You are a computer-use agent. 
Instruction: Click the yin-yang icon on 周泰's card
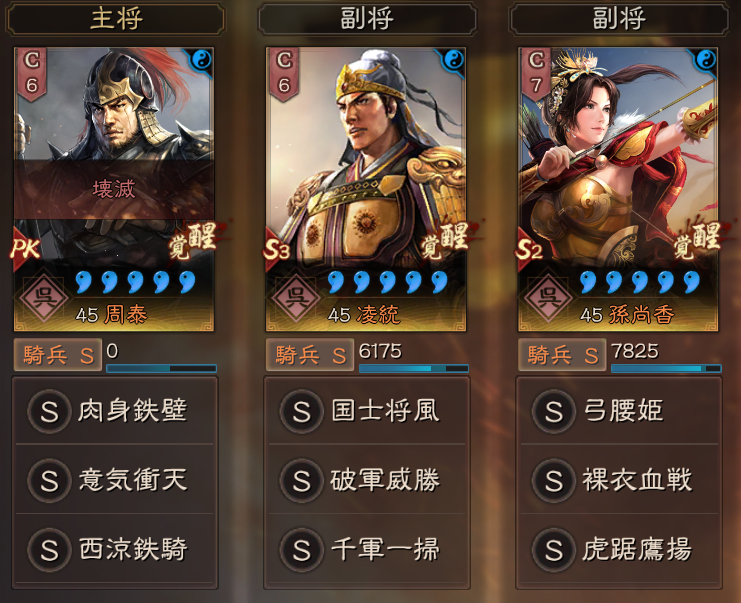pyautogui.click(x=202, y=60)
